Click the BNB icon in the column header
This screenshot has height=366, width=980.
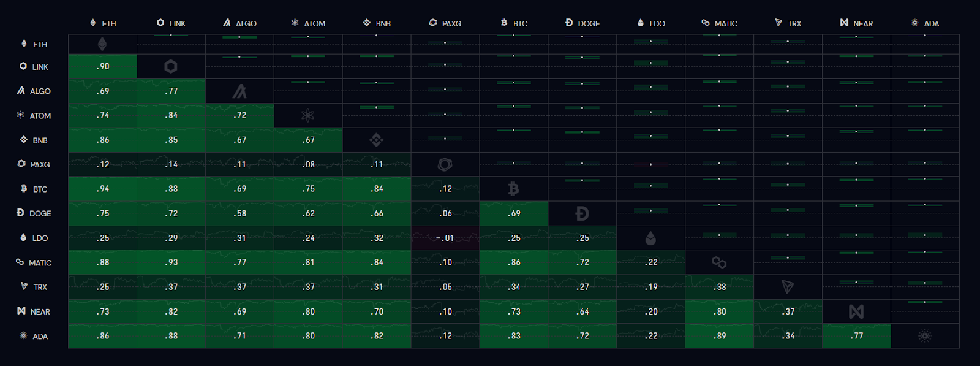tap(367, 23)
